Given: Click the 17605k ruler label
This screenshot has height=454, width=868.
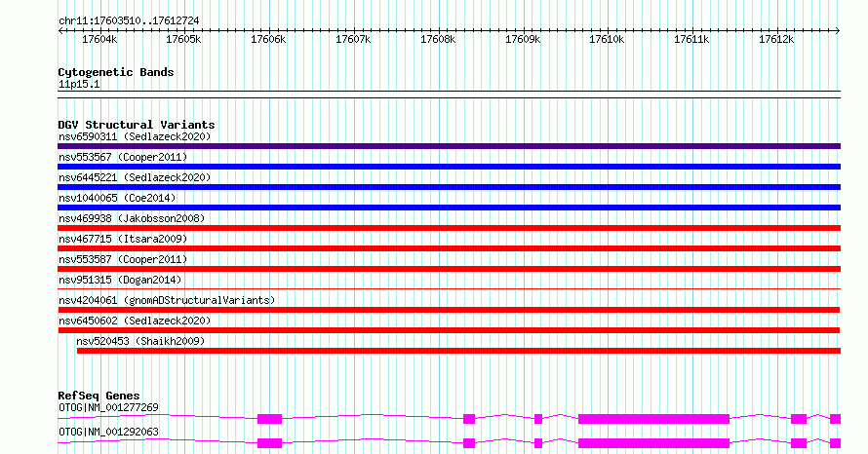Looking at the screenshot, I should 183,40.
